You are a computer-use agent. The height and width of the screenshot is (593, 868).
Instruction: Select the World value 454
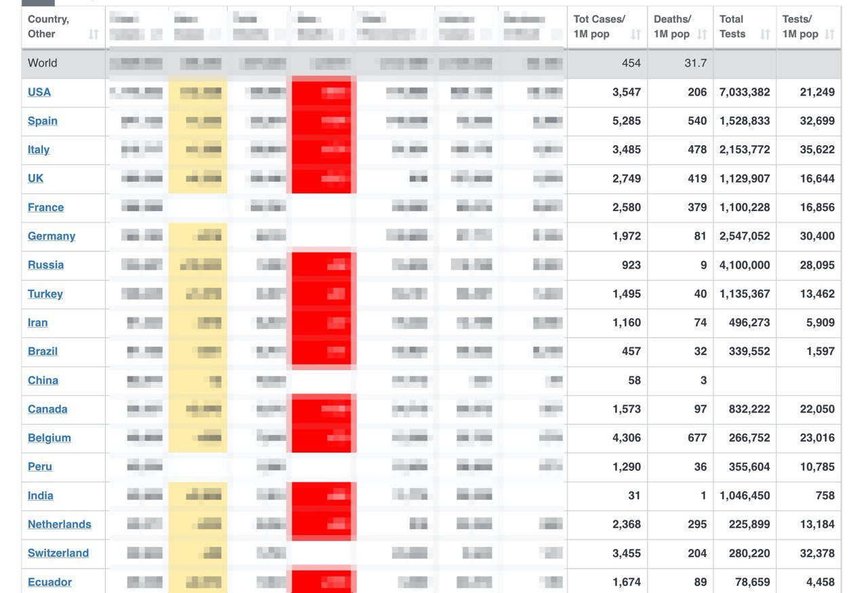point(631,63)
